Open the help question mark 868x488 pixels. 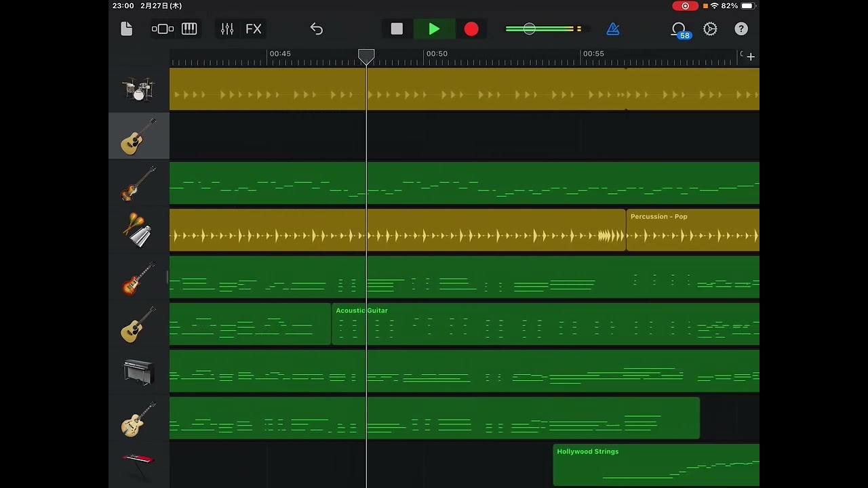pyautogui.click(x=741, y=29)
